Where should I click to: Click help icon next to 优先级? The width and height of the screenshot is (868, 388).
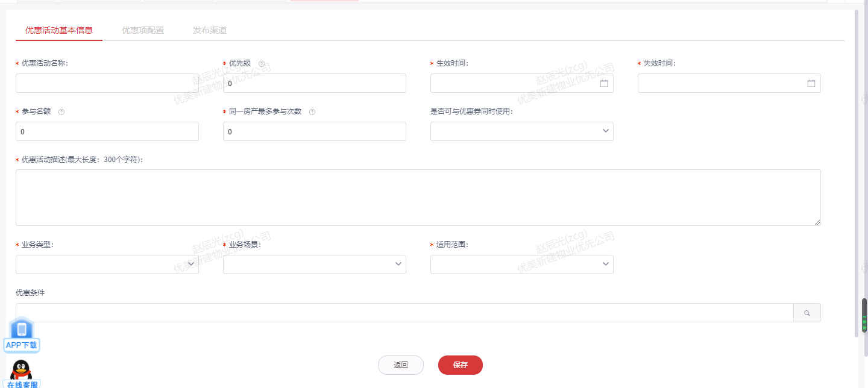pos(262,63)
